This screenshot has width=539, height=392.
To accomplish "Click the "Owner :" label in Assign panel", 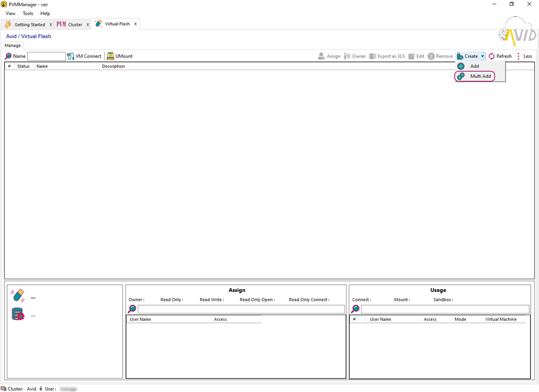I will point(137,300).
